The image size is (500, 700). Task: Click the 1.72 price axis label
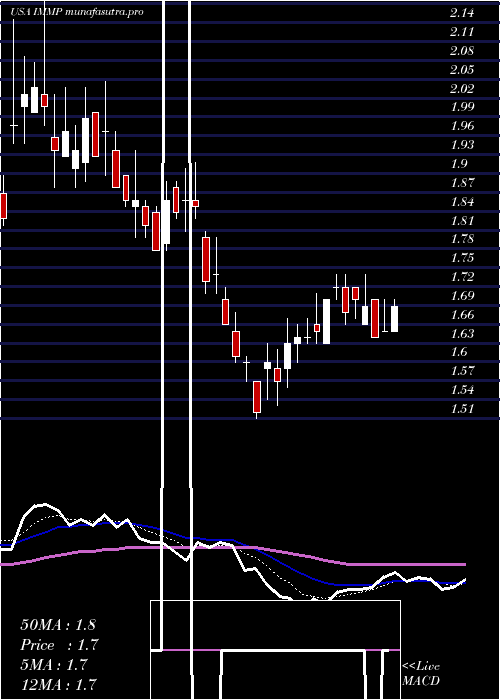462,277
